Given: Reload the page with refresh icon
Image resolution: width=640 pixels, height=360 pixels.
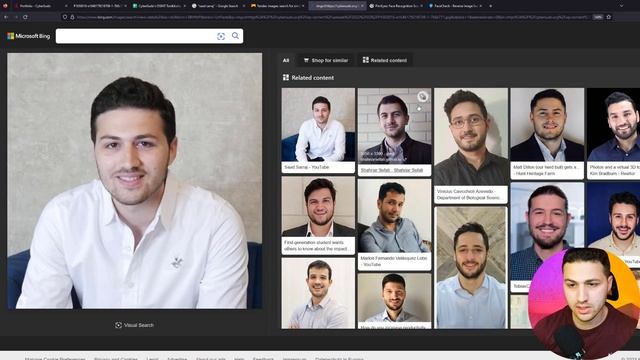Looking at the screenshot, I should pos(25,17).
